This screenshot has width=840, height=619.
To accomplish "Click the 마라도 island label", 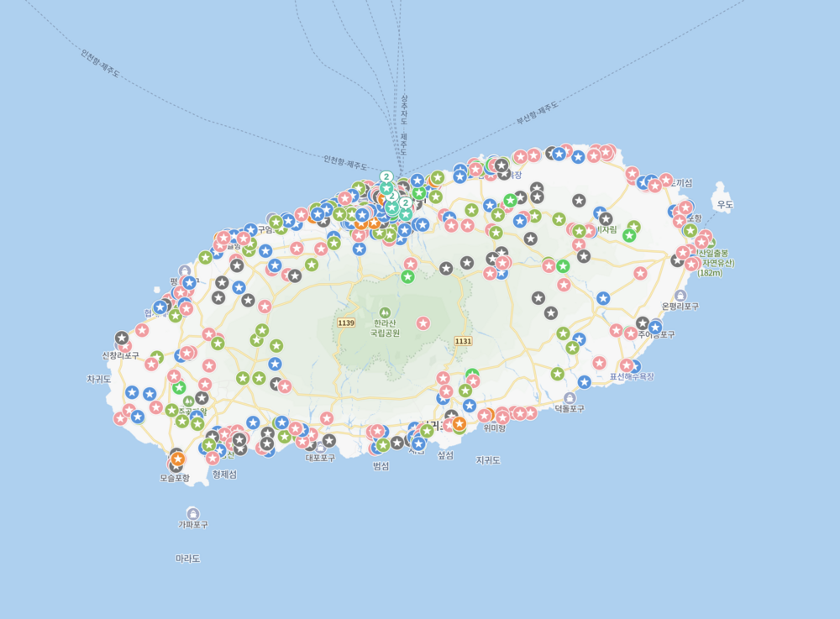I will tap(187, 559).
